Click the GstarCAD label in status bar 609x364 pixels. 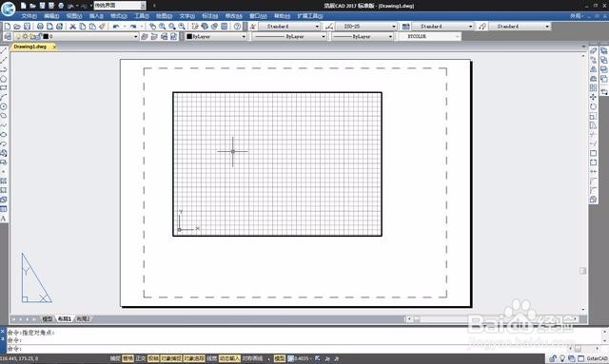pos(597,358)
